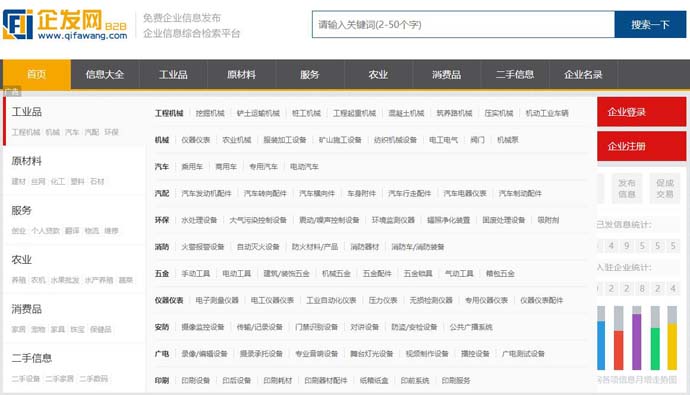Screen dimensions: 690x395
Task: Open the 纸箱纸盒 link
Action: [x=374, y=380]
